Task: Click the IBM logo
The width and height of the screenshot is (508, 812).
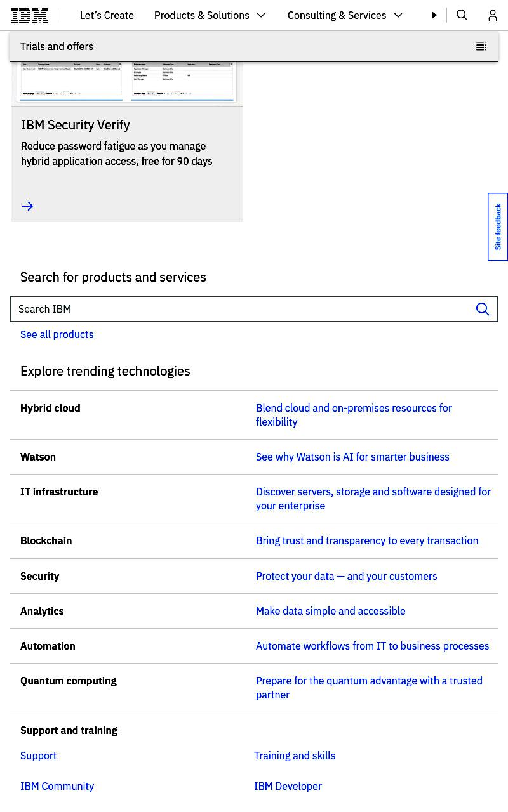Action: 30,15
